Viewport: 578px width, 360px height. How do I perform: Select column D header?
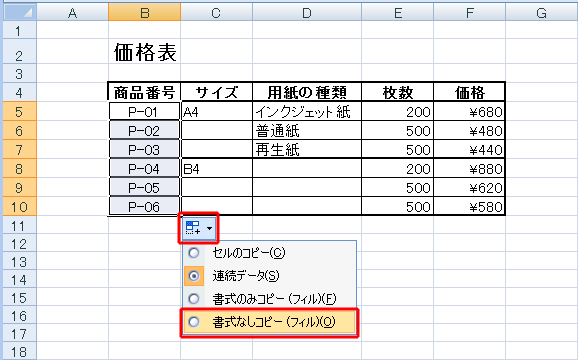[x=307, y=13]
